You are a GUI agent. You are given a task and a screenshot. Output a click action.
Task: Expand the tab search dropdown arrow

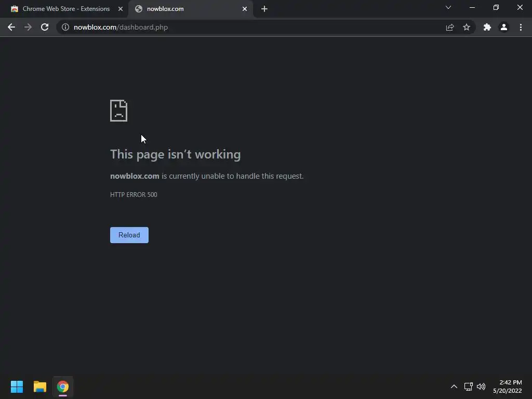tap(448, 7)
